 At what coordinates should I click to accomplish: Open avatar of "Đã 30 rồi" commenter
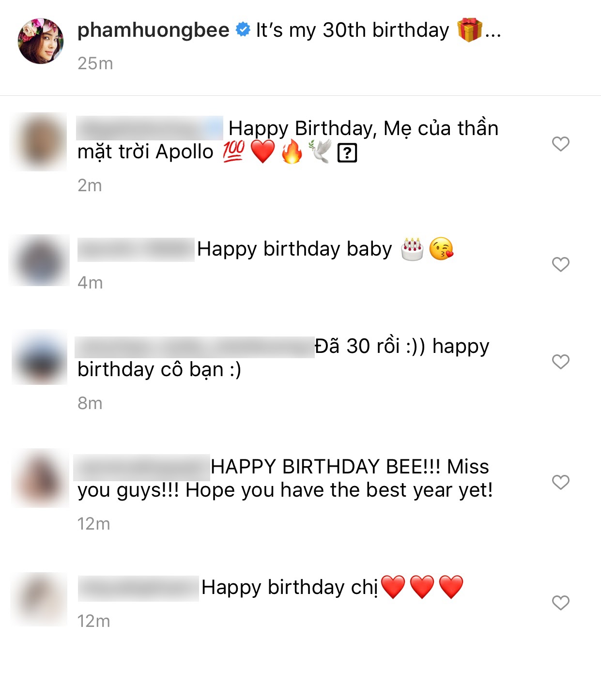(40, 357)
